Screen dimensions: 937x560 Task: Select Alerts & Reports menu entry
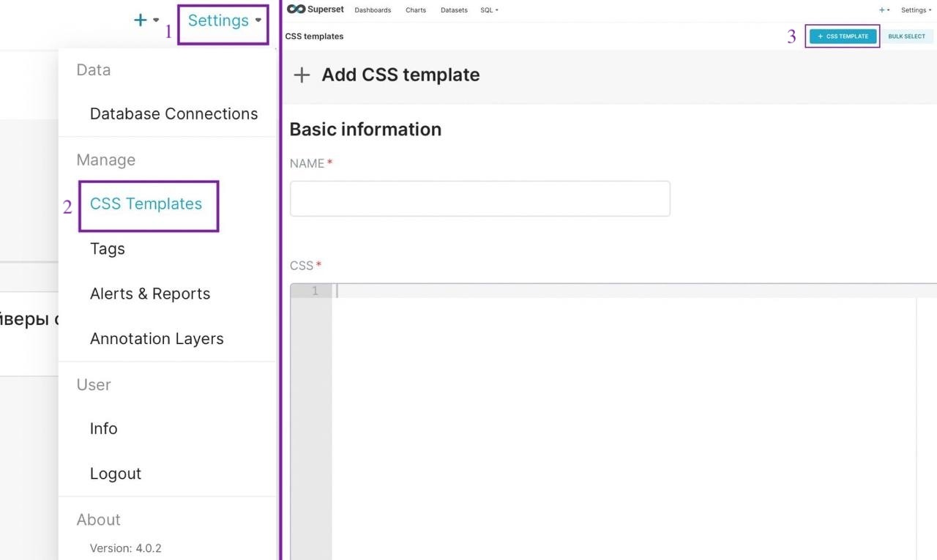click(x=150, y=294)
